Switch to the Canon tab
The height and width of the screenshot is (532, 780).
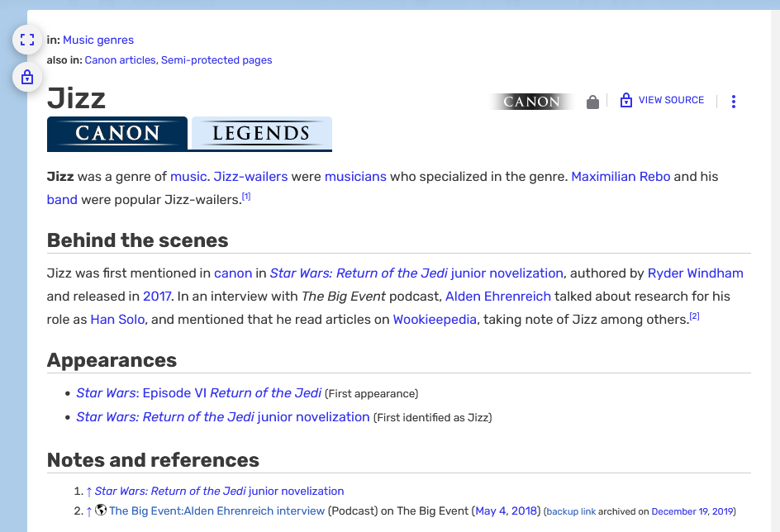[117, 133]
